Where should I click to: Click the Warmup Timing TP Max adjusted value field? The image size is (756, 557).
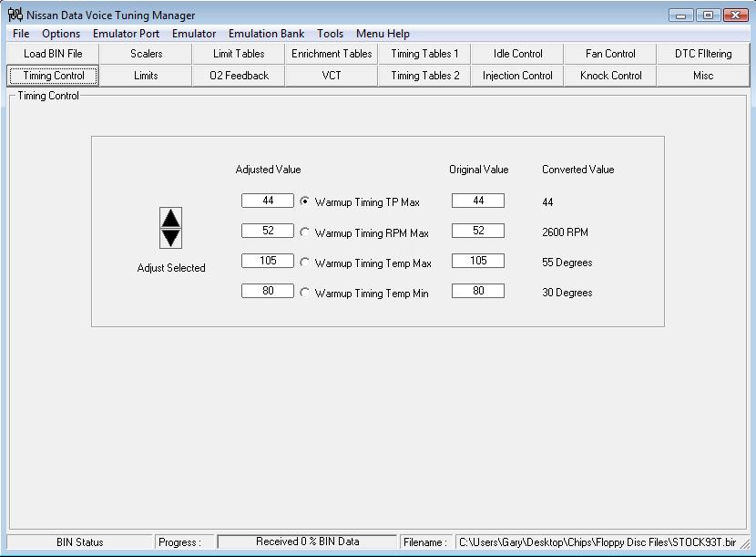tap(268, 201)
